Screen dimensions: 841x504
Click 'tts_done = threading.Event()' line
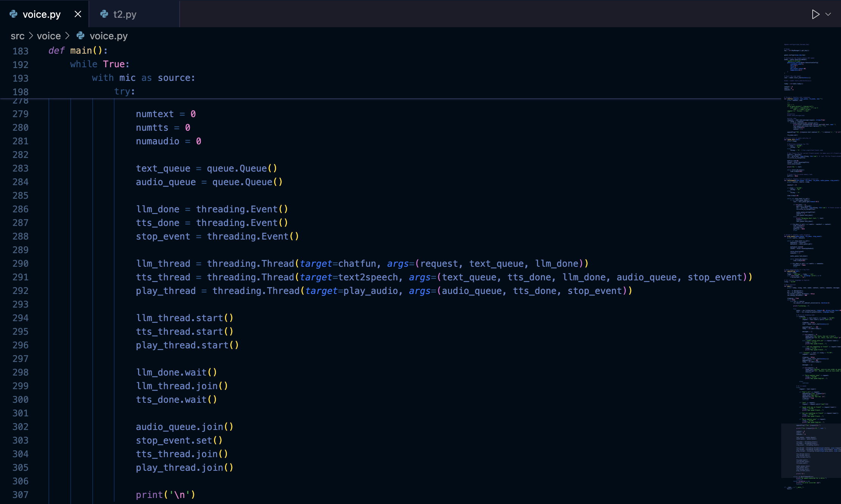(x=212, y=223)
